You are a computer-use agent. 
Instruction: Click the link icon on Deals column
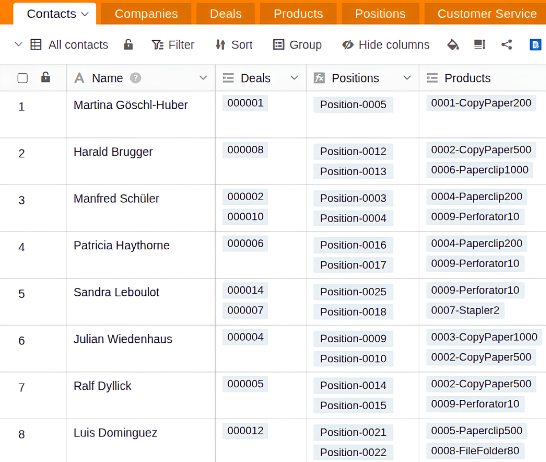tap(228, 78)
